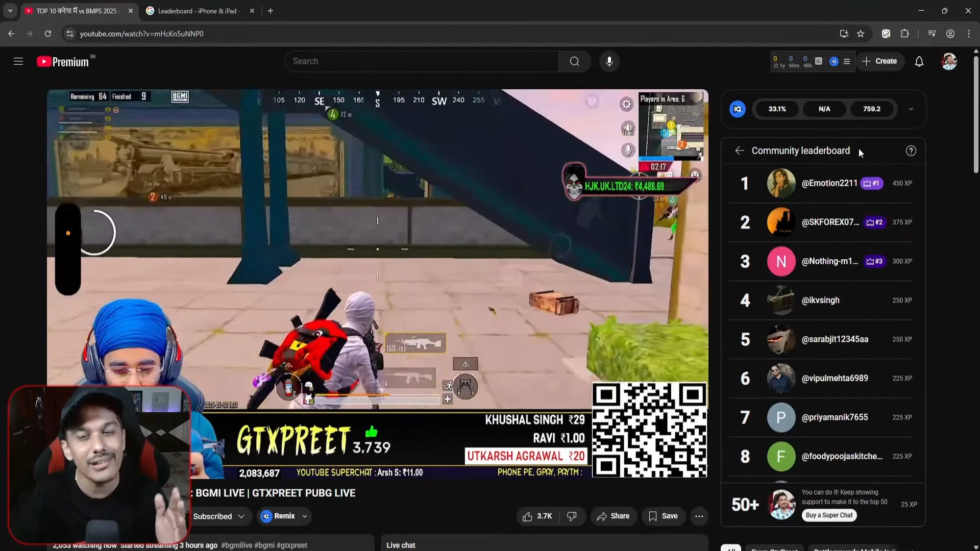Image resolution: width=980 pixels, height=551 pixels.
Task: Share the video
Action: coord(614,516)
